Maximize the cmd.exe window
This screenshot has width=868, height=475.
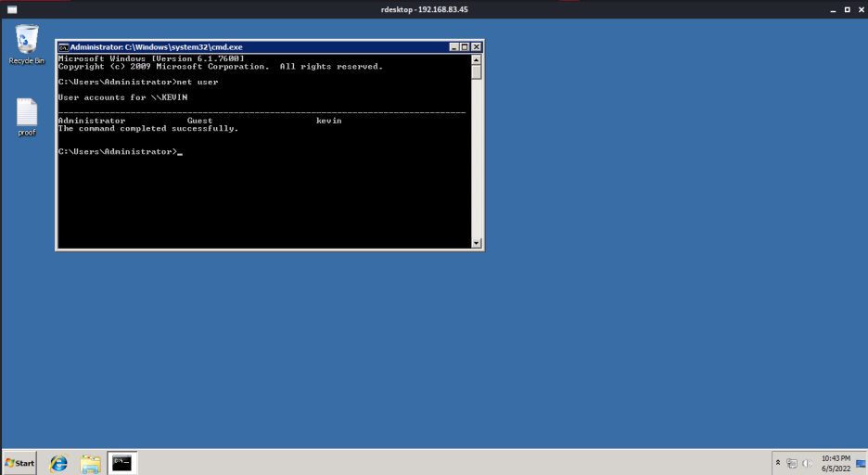pos(465,47)
